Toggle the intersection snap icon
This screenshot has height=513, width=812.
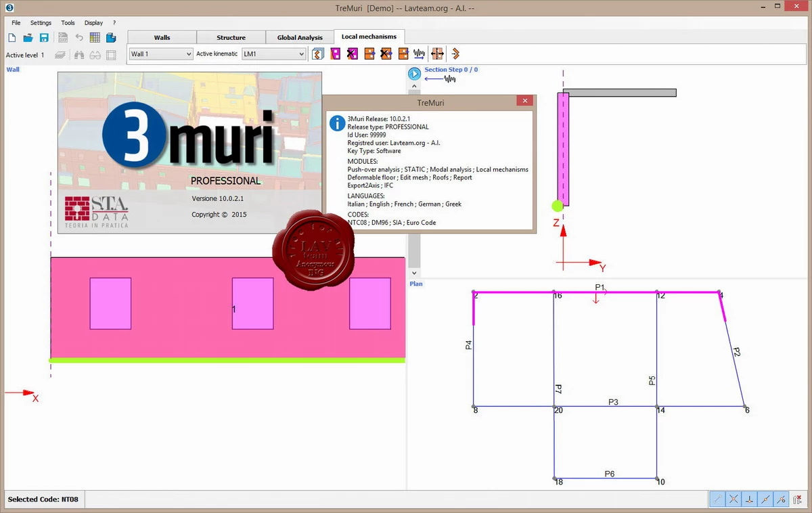click(x=734, y=499)
